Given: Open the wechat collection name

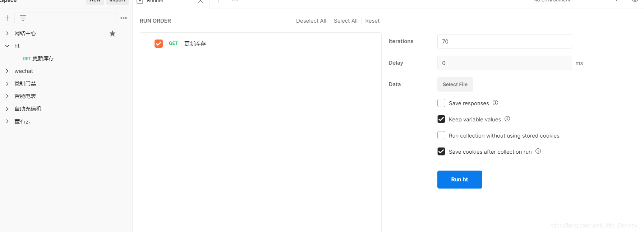Looking at the screenshot, I should (24, 71).
